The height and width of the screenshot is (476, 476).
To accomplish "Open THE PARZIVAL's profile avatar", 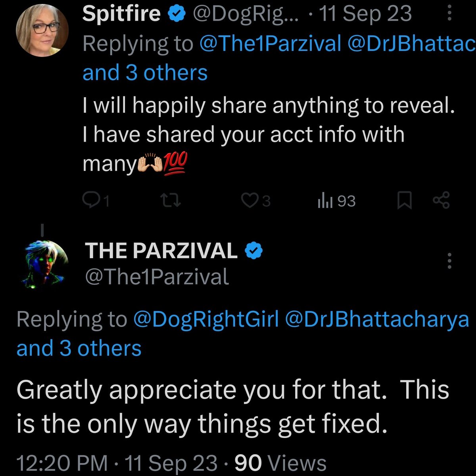I will [42, 262].
